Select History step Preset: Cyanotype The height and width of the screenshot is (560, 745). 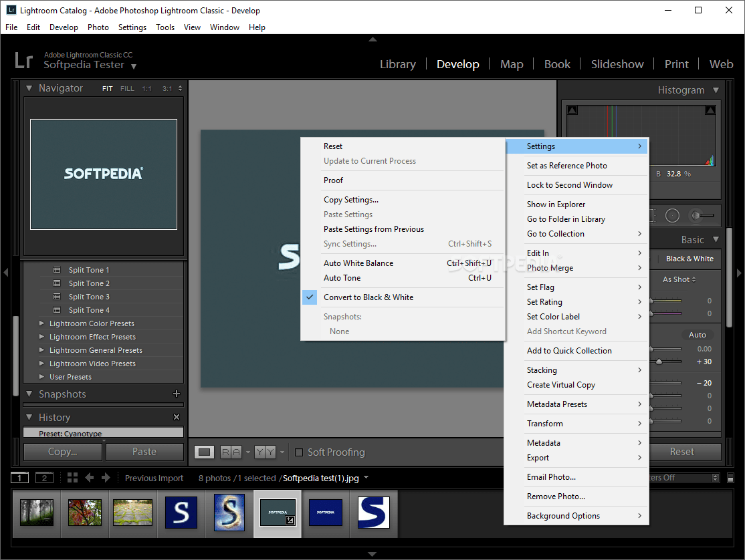coord(103,432)
